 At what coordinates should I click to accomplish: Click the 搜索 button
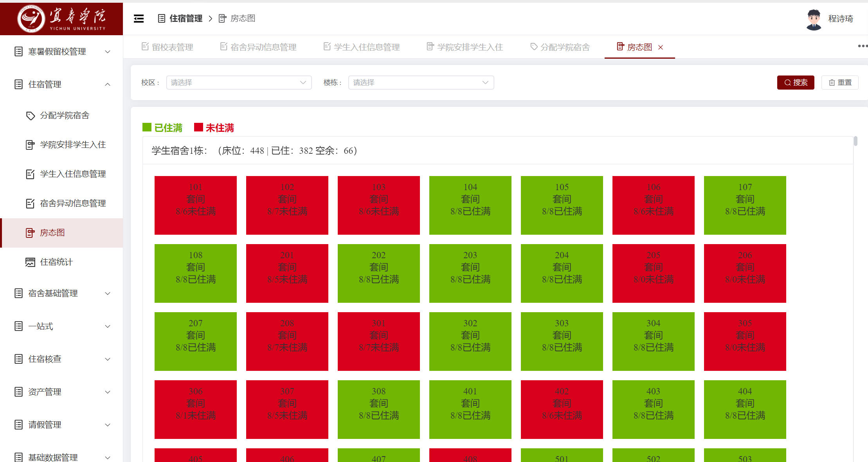pyautogui.click(x=795, y=83)
